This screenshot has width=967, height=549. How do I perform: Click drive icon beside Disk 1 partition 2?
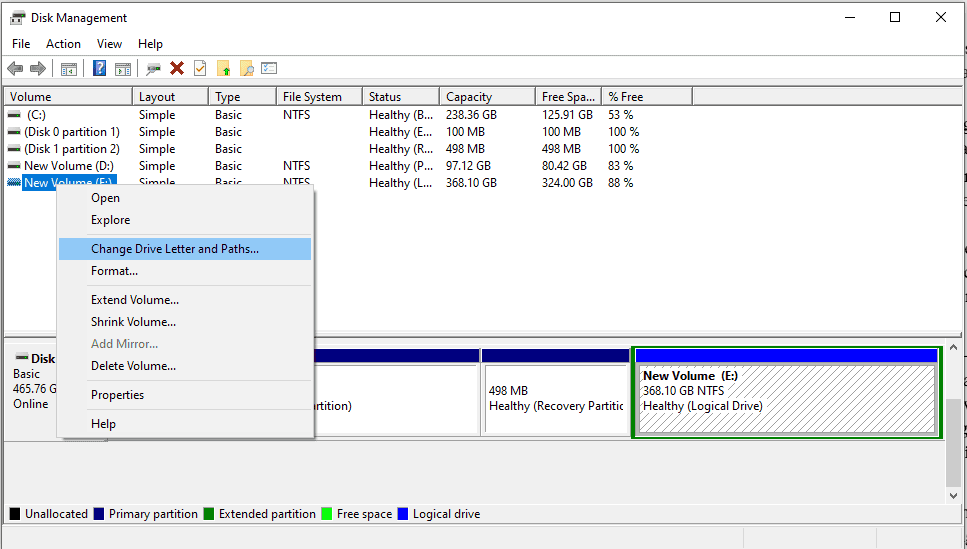pyautogui.click(x=14, y=149)
